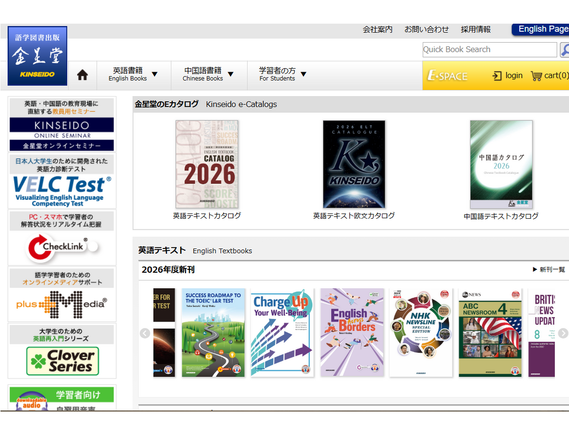
Task: Click the 英語テキスト English Textbooks heading
Action: [195, 250]
